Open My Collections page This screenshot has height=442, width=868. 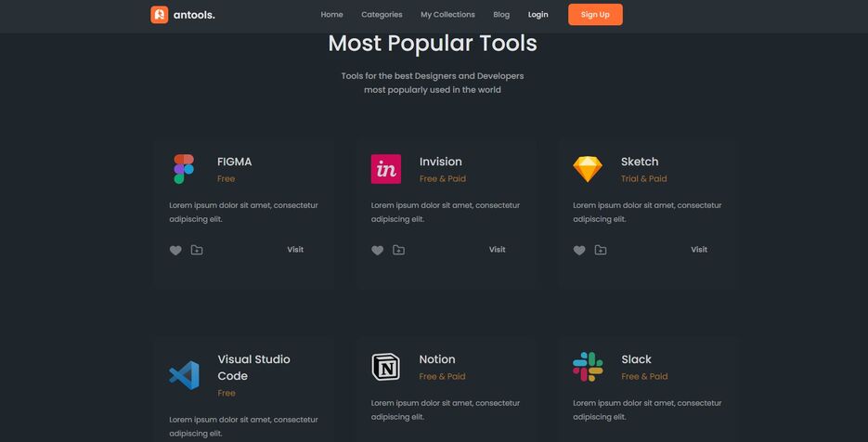click(447, 15)
